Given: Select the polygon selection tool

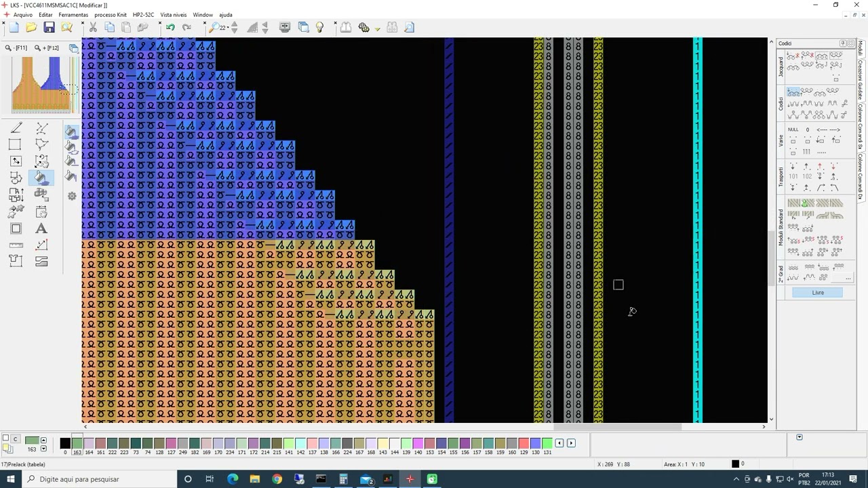Looking at the screenshot, I should coord(41,144).
